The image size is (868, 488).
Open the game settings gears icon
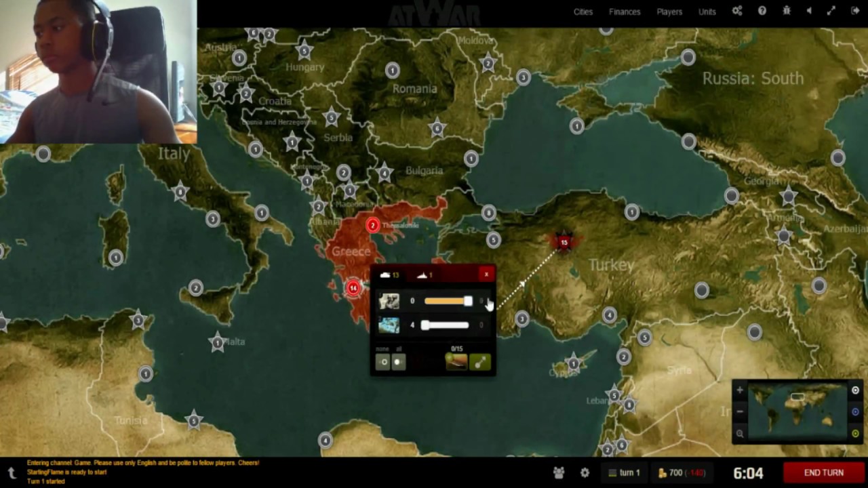click(737, 11)
